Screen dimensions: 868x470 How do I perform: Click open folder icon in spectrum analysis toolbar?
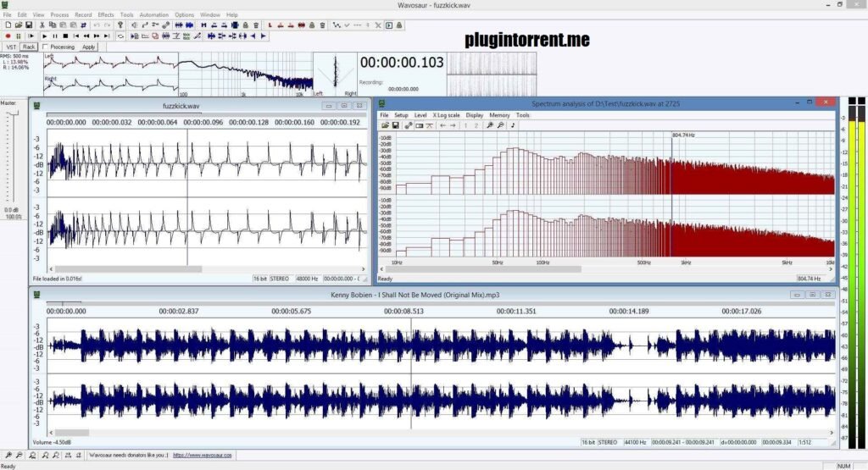386,125
